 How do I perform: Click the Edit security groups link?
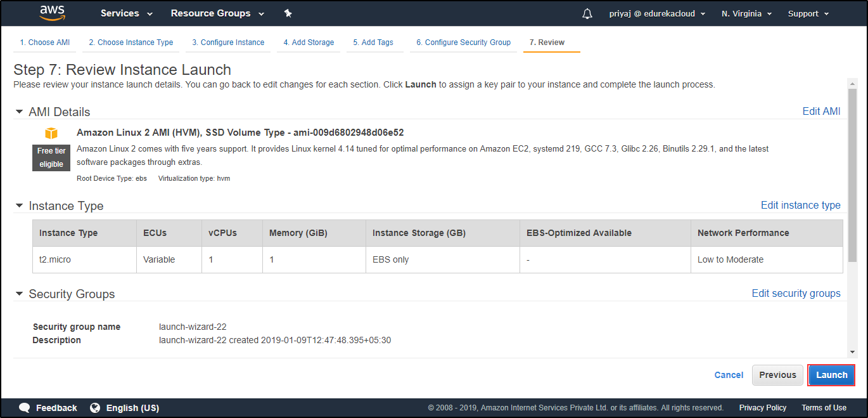(x=796, y=294)
